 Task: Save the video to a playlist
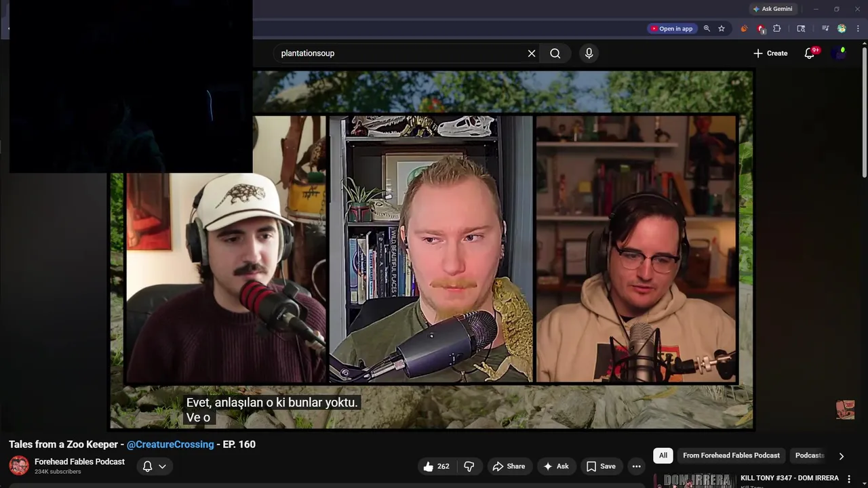click(601, 466)
